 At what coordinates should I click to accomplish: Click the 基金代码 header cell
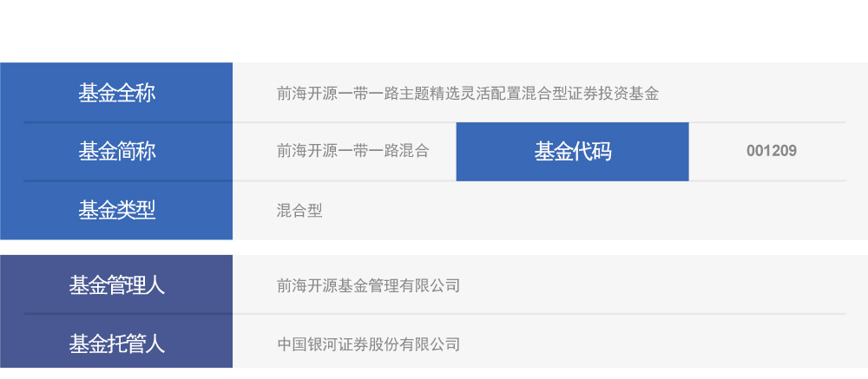click(572, 151)
